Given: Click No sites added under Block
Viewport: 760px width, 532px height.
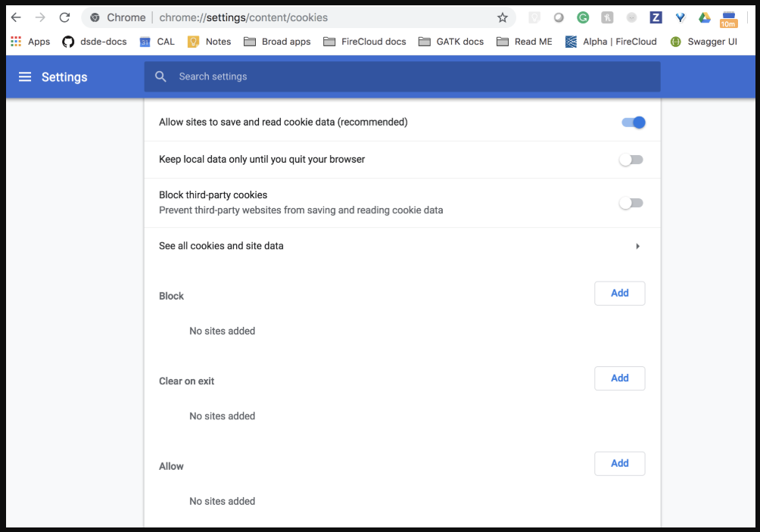Looking at the screenshot, I should [x=222, y=331].
